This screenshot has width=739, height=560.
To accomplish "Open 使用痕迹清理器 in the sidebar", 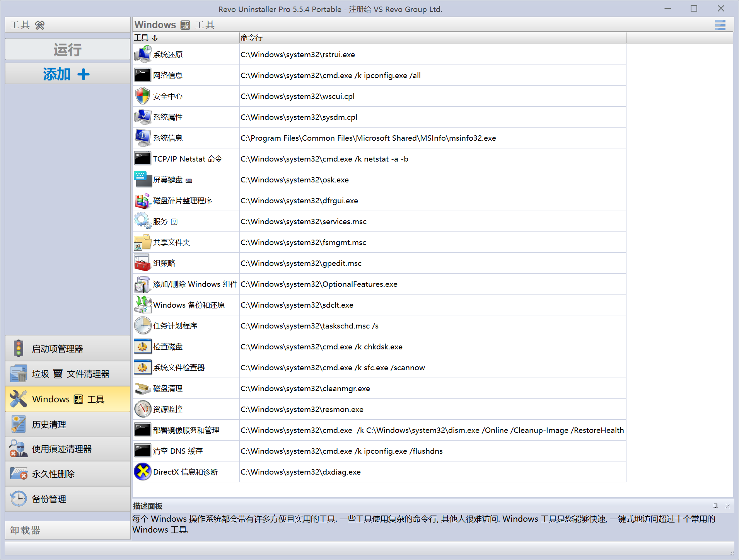I will (68, 449).
